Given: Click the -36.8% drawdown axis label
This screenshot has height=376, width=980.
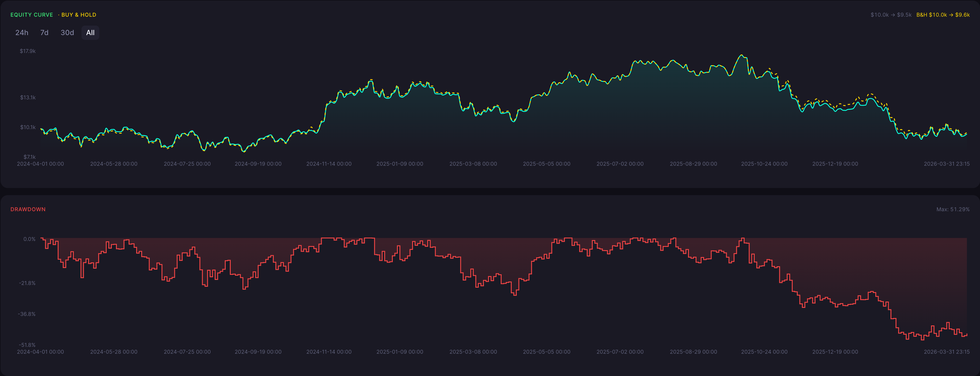Looking at the screenshot, I should 27,314.
